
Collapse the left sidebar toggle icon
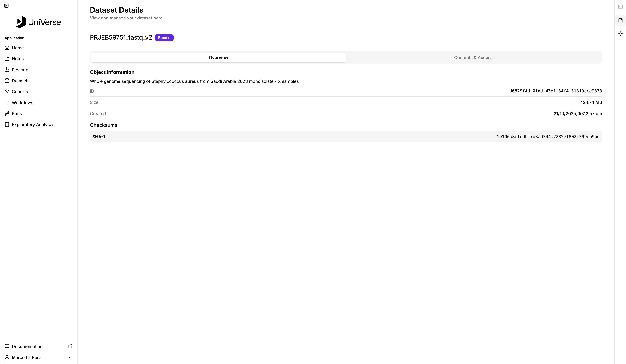[6, 6]
